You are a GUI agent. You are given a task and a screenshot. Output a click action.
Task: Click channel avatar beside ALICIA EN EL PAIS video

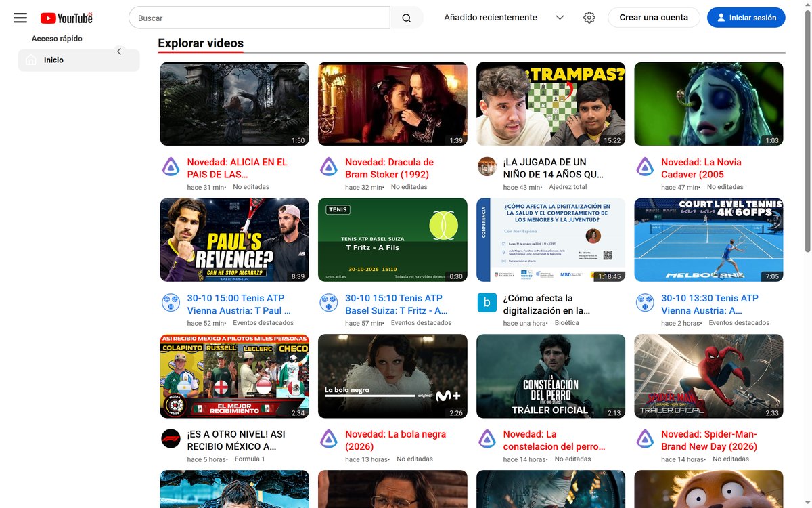tap(171, 167)
